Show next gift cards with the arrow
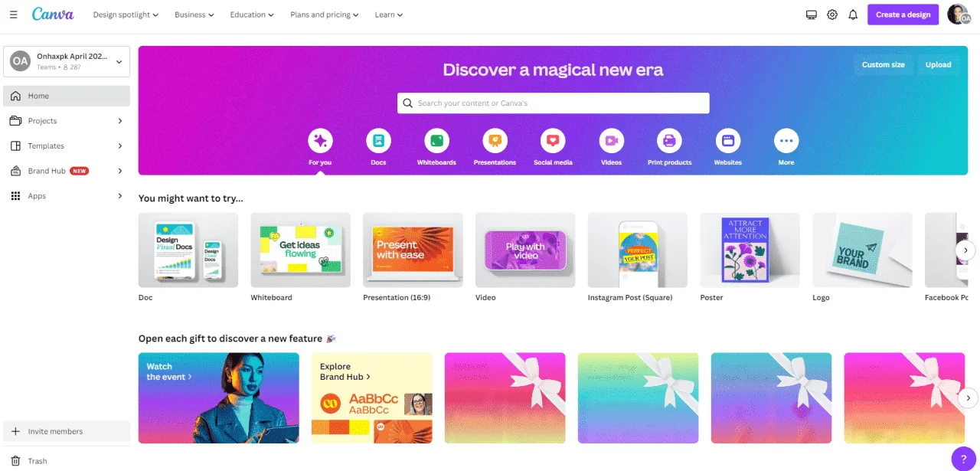Screen dimensions: 980x471 [968, 397]
